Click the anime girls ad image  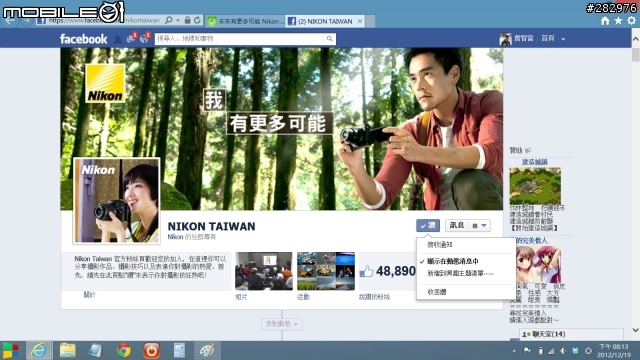538,264
